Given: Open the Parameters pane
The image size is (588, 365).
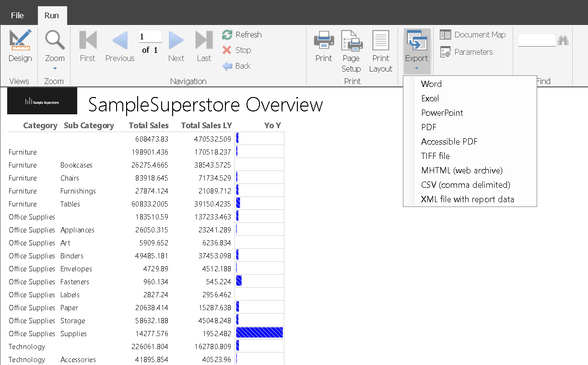Looking at the screenshot, I should pyautogui.click(x=467, y=52).
